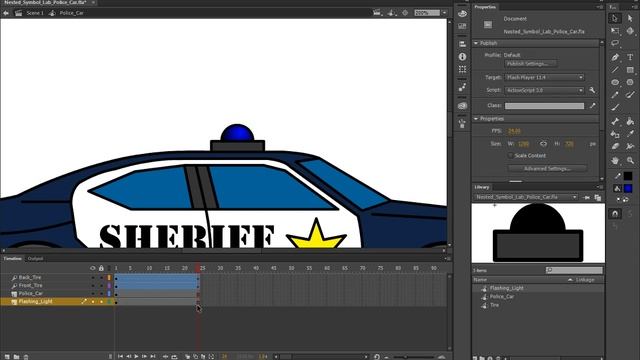Viewport: 640px width, 360px height.
Task: Select the Eraser tool
Action: click(615, 146)
